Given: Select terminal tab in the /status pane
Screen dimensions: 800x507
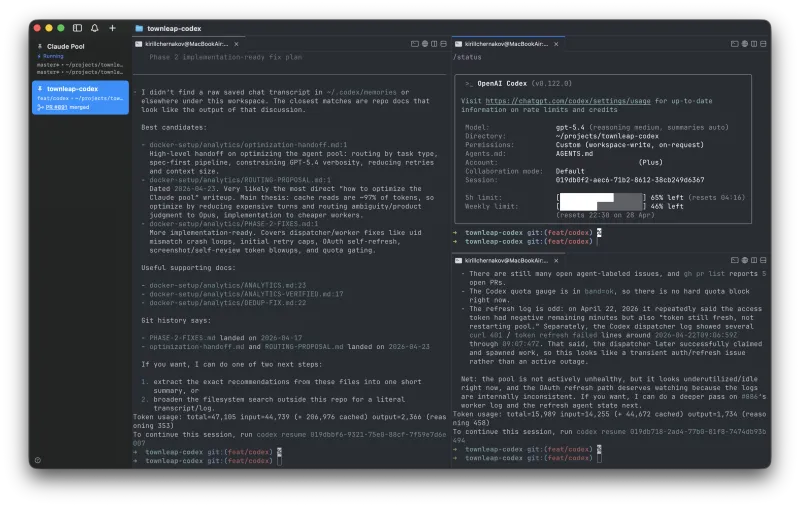Looking at the screenshot, I should point(508,44).
